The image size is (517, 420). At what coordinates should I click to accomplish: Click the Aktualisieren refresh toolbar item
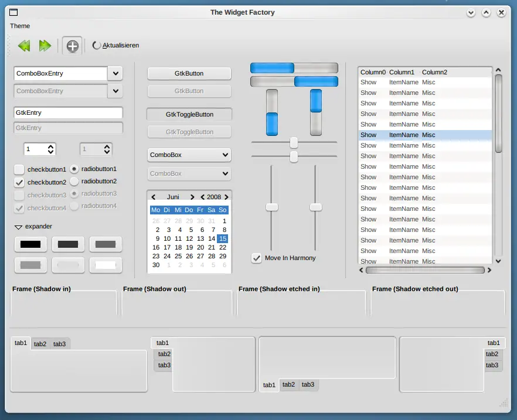click(x=115, y=46)
